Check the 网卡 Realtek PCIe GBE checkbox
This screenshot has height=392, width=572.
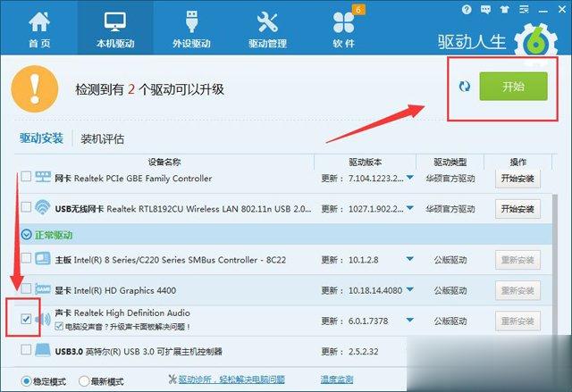click(26, 177)
